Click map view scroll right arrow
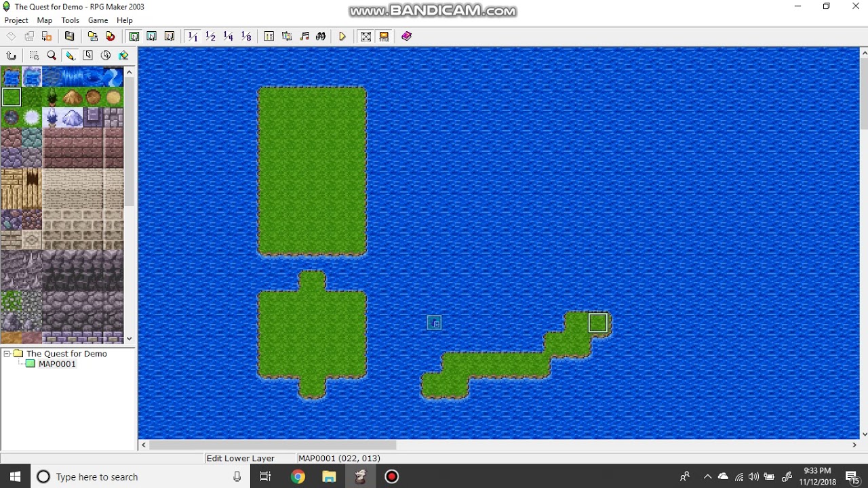The image size is (868, 488). pyautogui.click(x=854, y=445)
